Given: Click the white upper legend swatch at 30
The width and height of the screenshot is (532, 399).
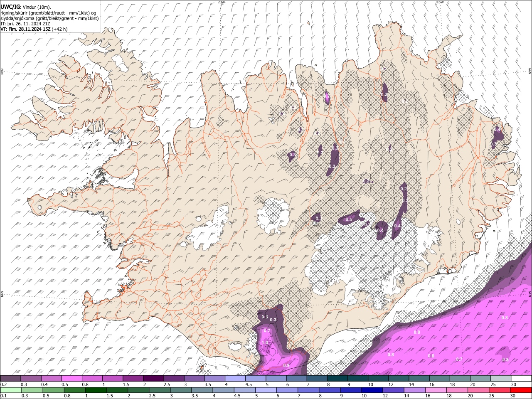Looking at the screenshot, I should 521,378.
